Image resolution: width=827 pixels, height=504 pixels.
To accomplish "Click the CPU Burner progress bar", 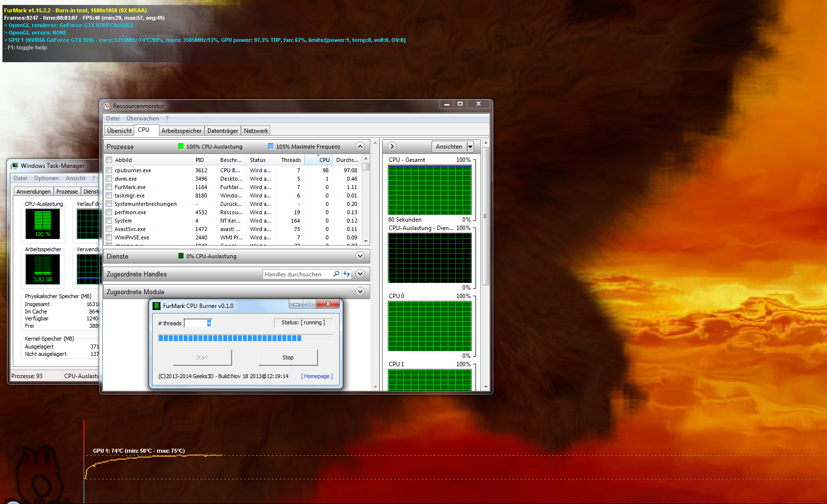I will pyautogui.click(x=246, y=338).
